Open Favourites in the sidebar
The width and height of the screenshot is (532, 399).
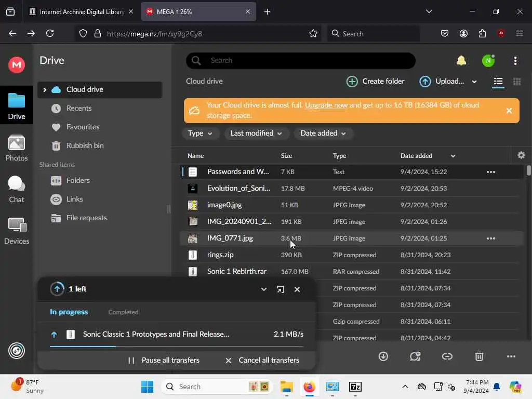83,127
